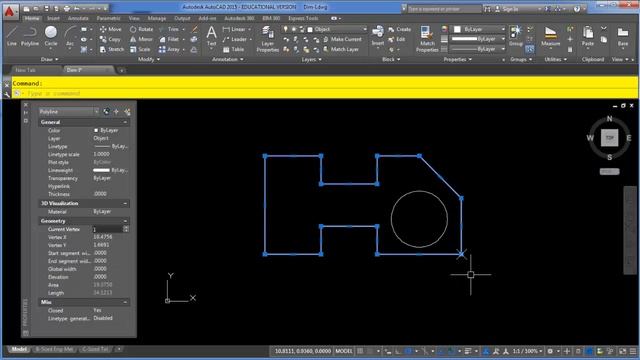
Task: Expand the Draw panel dropdown
Action: pos(49,59)
